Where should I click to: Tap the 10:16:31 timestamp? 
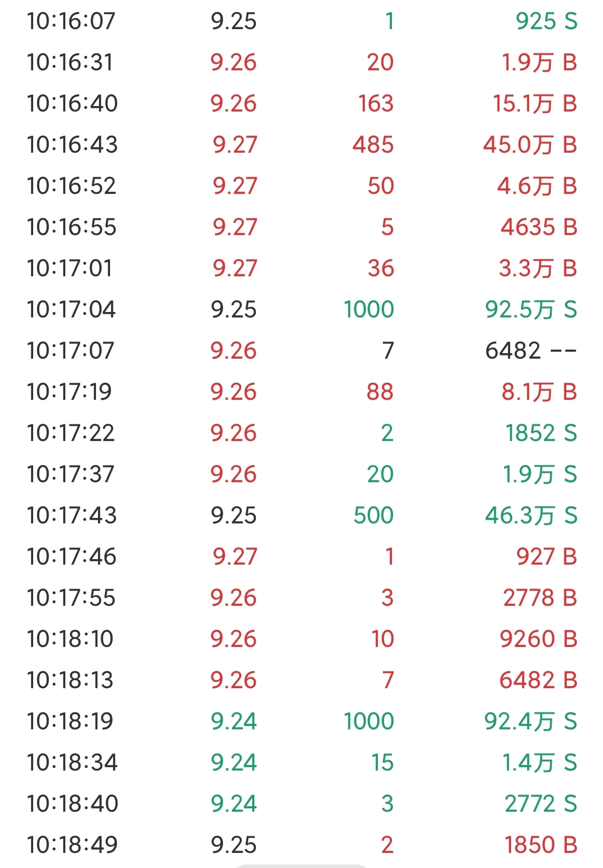coord(70,62)
